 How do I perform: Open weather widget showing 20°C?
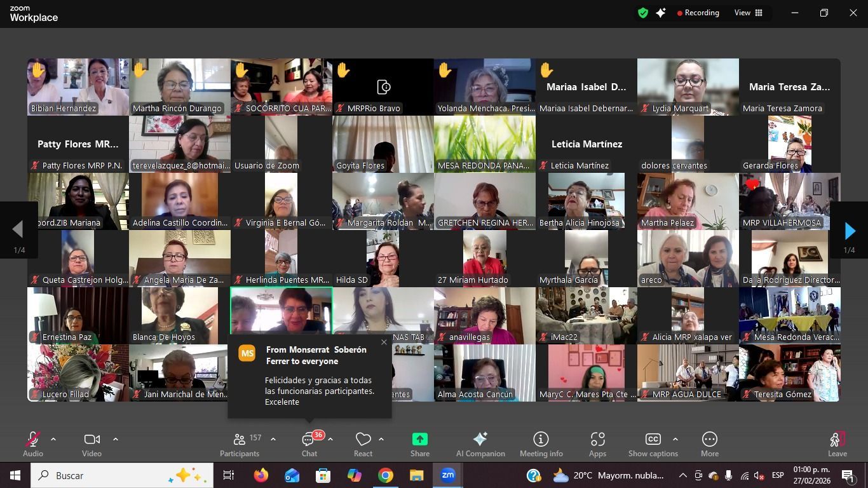click(608, 475)
